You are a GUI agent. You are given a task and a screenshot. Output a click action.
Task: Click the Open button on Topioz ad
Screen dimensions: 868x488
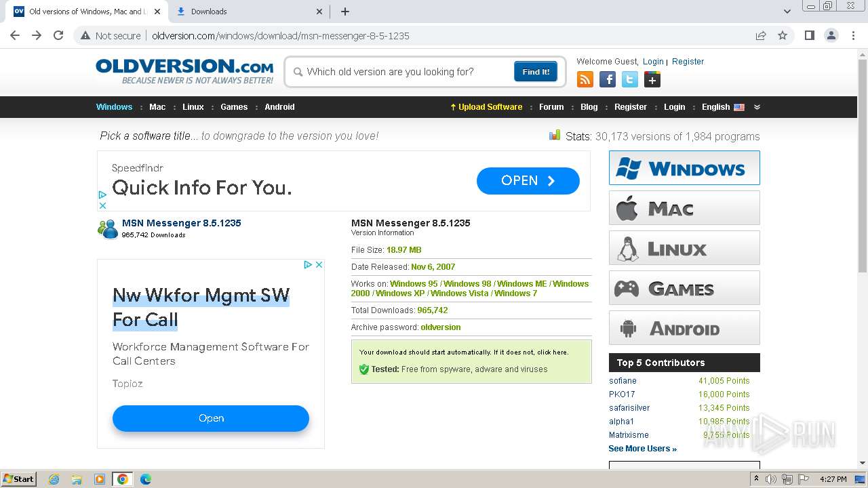click(211, 418)
